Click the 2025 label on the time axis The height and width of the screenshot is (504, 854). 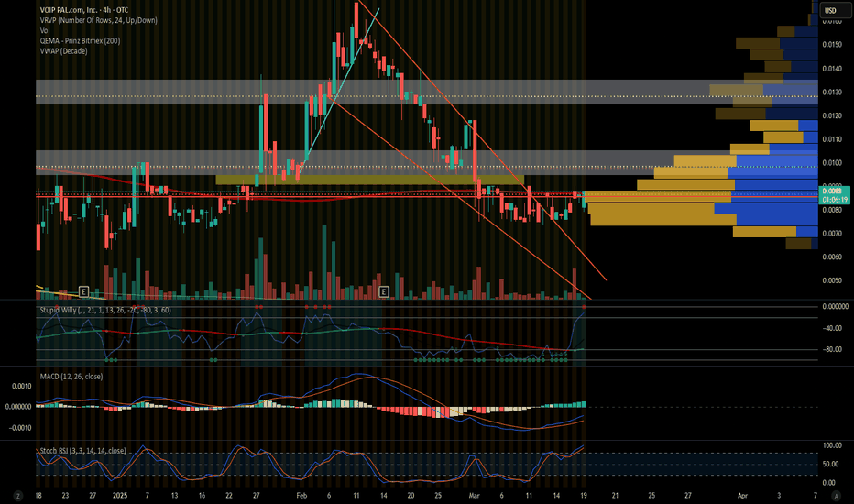(119, 495)
